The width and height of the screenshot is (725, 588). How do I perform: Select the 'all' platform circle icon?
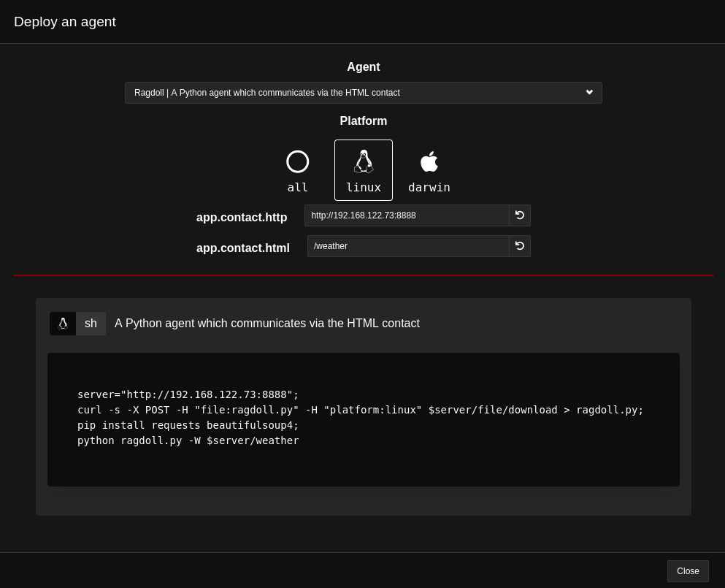[297, 161]
